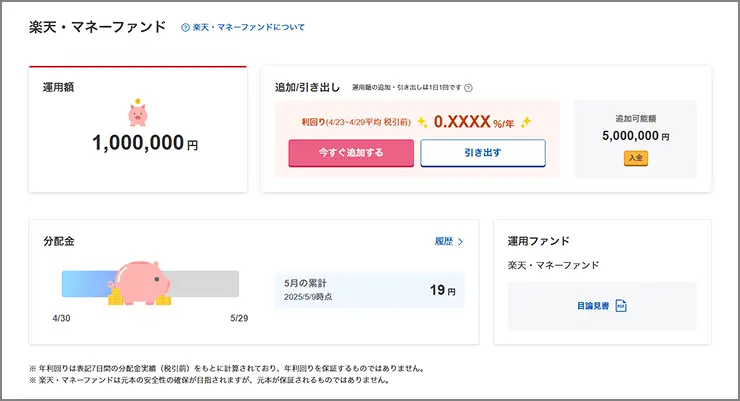Click the pink piggy bank on progress bar

pyautogui.click(x=140, y=283)
